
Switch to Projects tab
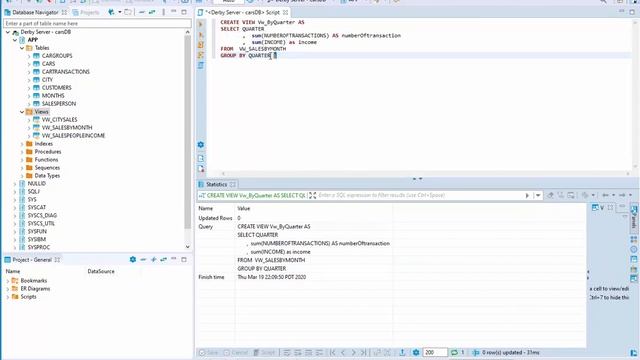coord(86,12)
